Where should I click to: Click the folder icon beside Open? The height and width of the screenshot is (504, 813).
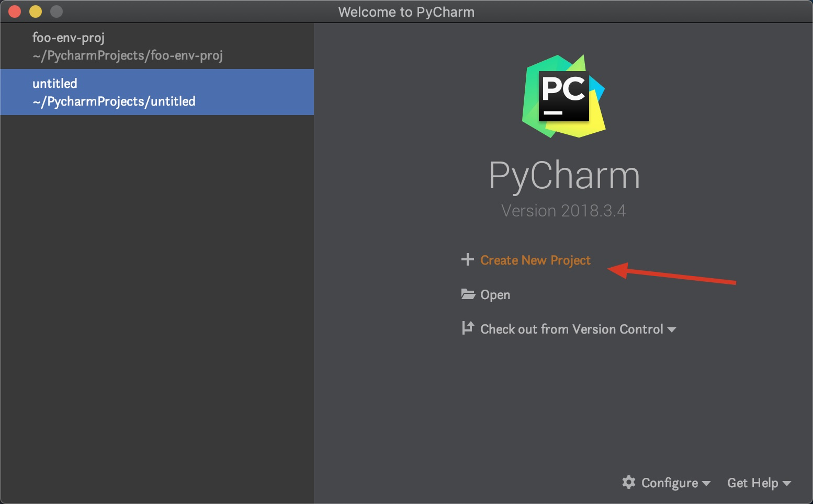tap(468, 294)
